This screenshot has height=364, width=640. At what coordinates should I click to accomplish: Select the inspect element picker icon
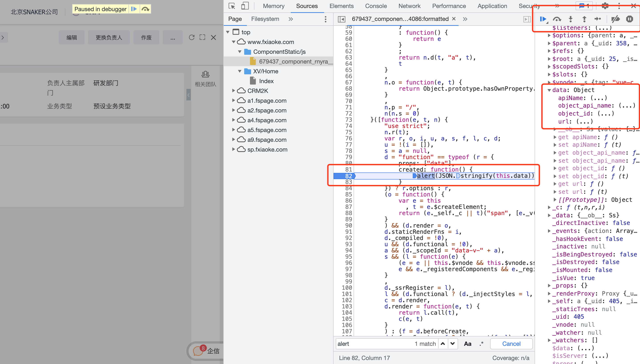(x=232, y=6)
